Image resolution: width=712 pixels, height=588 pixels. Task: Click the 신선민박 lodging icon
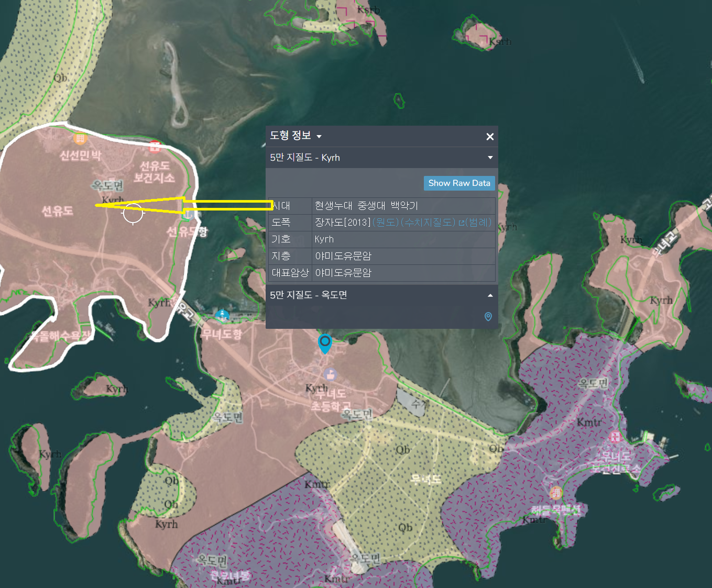[x=80, y=138]
